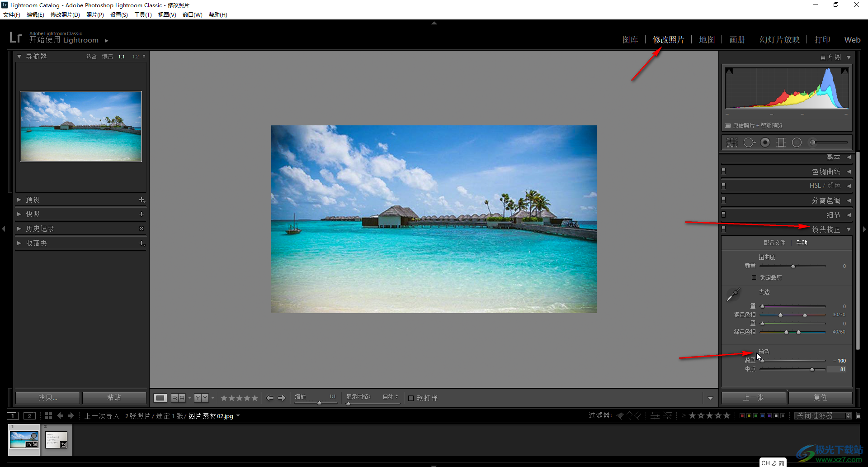The image size is (868, 467).
Task: Select the Spot Removal tool
Action: point(749,143)
